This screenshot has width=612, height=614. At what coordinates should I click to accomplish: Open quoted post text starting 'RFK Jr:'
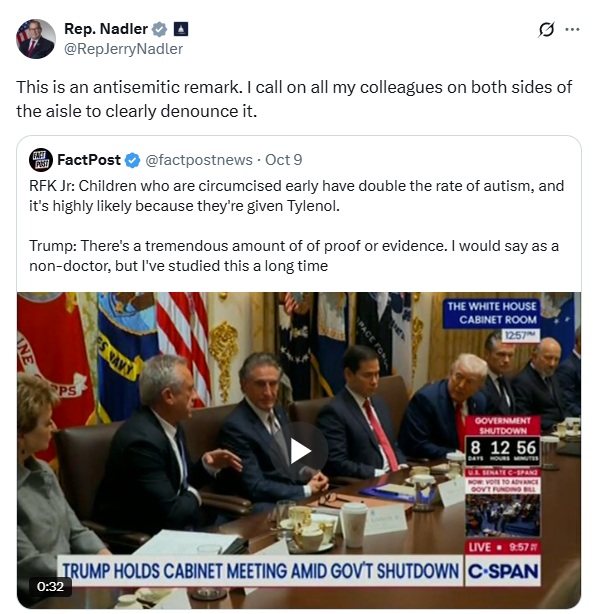[296, 196]
